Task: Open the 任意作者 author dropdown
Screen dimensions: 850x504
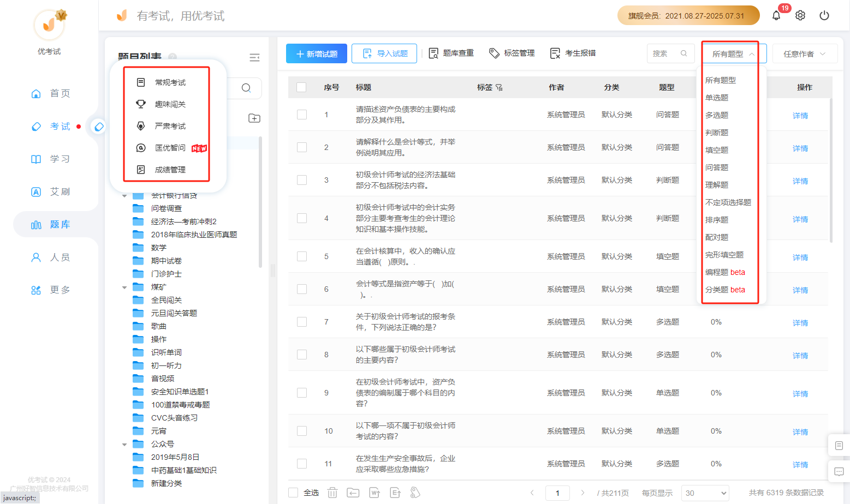Action: [805, 53]
